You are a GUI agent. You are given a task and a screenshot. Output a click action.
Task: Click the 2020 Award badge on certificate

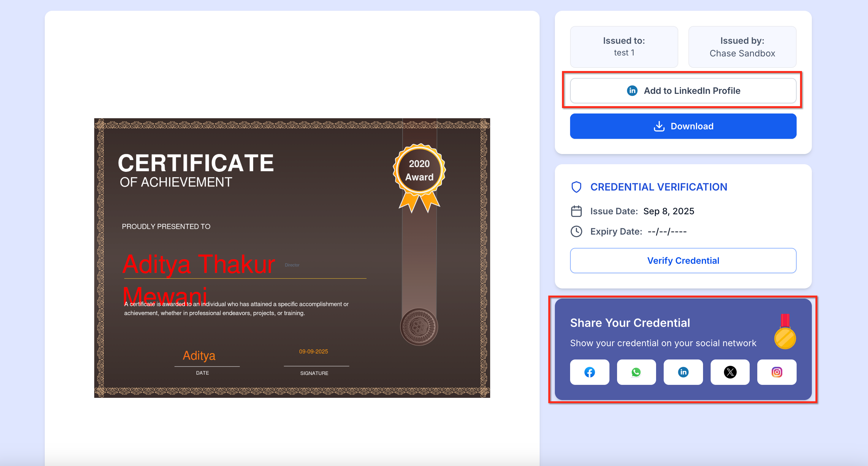[419, 170]
